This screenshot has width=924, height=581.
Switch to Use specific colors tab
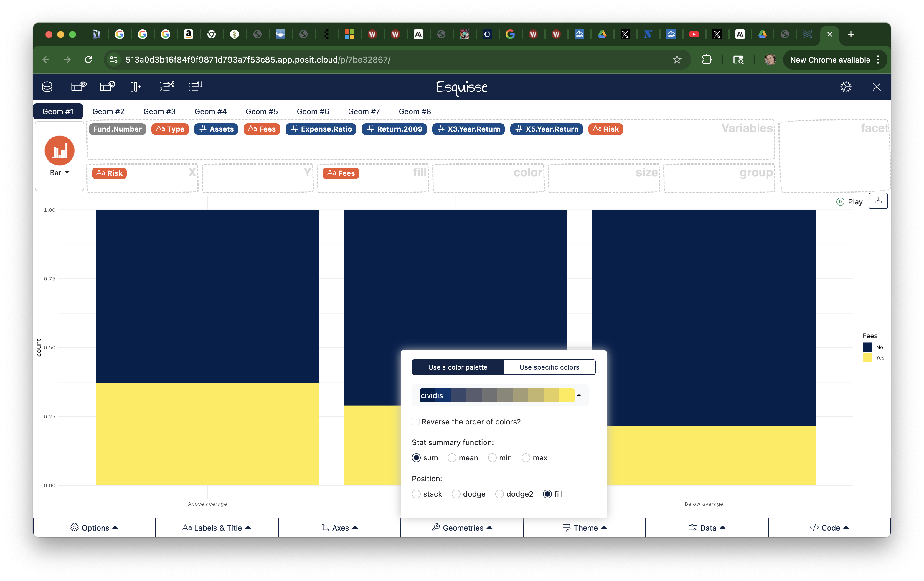[549, 367]
